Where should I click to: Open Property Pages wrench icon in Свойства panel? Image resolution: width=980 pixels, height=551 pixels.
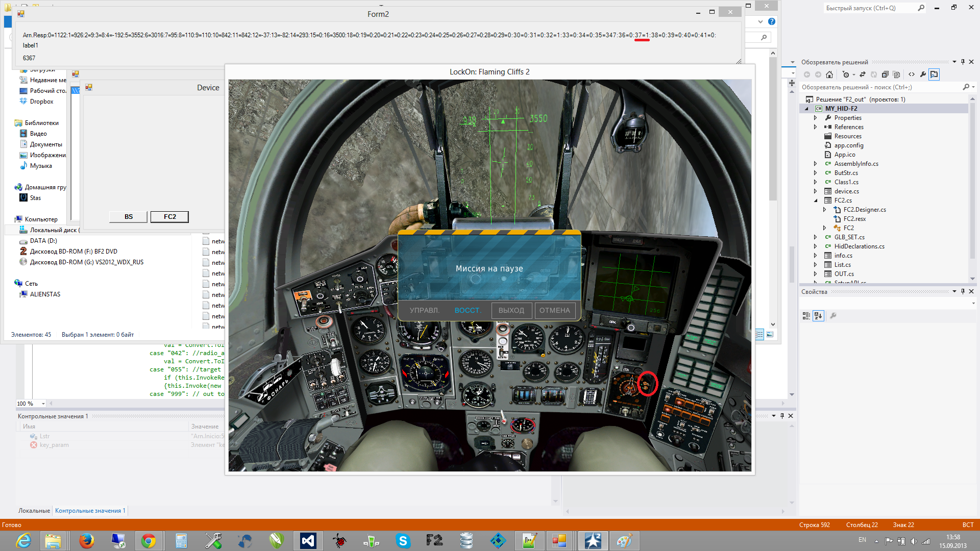tap(833, 316)
